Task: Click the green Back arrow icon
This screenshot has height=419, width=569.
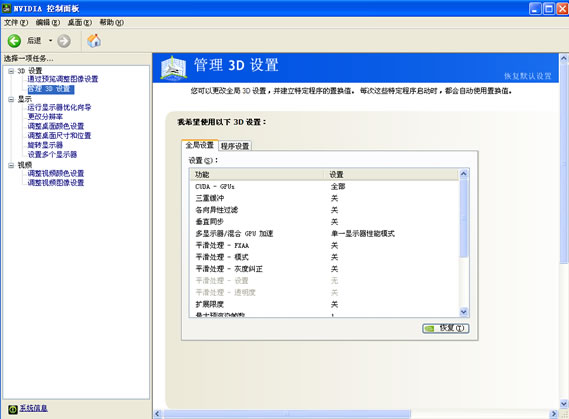Action: pyautogui.click(x=14, y=41)
